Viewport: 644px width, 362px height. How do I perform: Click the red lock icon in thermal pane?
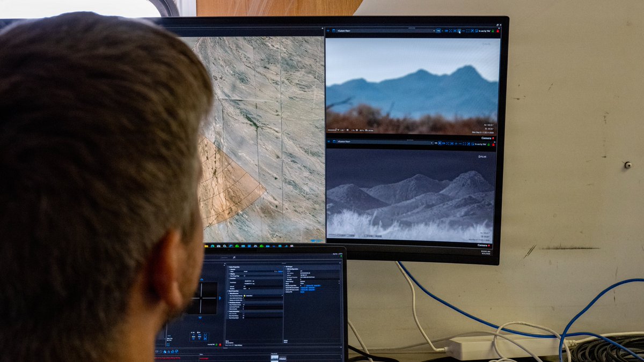[493, 144]
